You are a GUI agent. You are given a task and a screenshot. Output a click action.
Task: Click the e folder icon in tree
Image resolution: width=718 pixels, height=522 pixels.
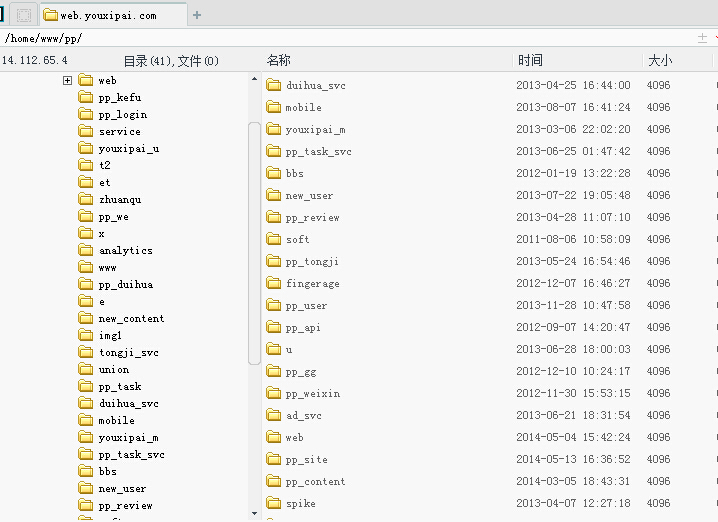point(86,301)
